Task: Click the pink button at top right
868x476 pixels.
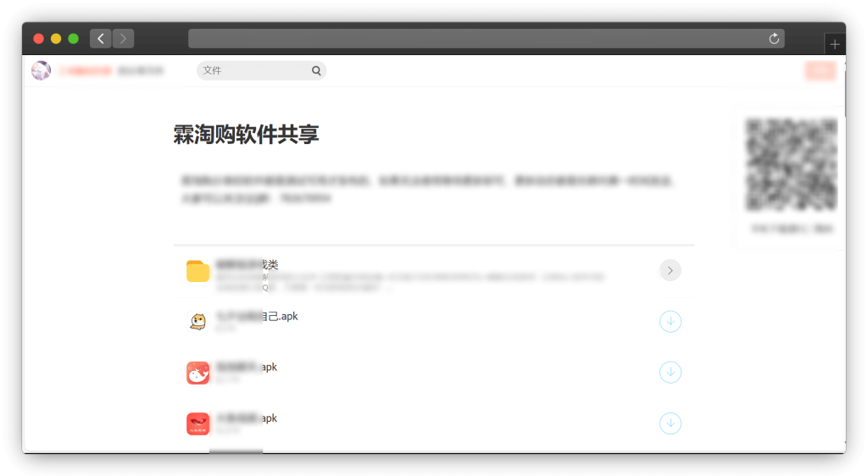Action: coord(821,70)
